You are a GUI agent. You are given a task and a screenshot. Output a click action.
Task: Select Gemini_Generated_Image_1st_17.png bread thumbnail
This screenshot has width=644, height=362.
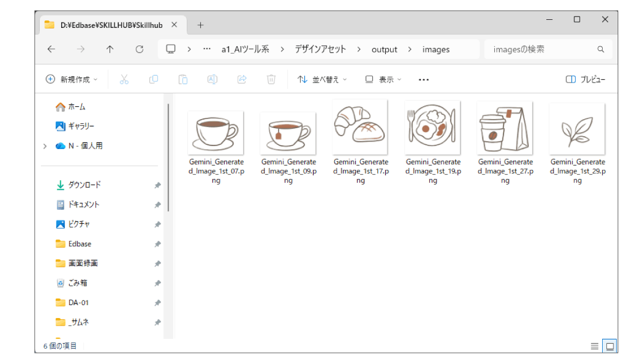(360, 127)
